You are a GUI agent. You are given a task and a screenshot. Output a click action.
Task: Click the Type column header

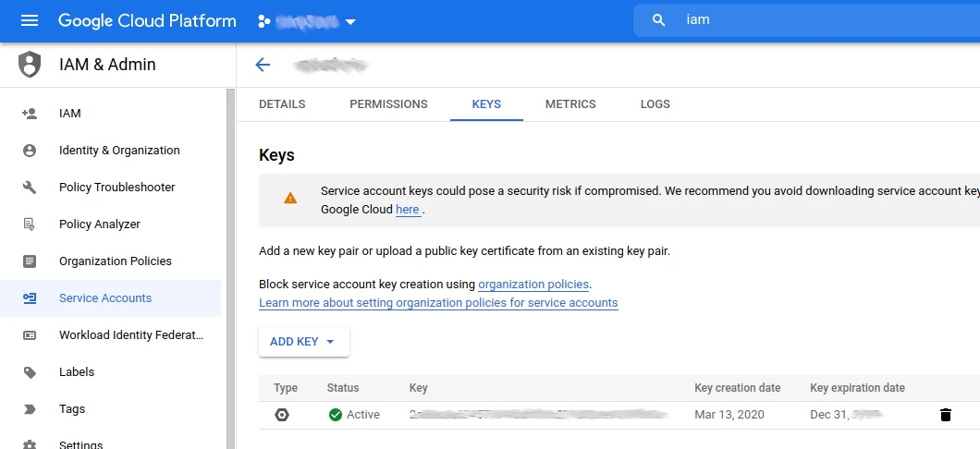pos(286,388)
